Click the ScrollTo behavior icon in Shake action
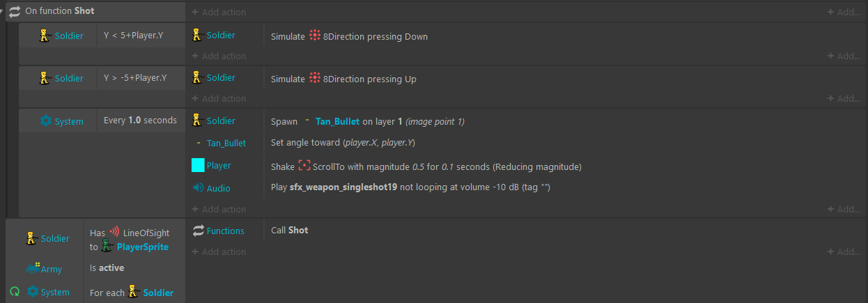This screenshot has width=868, height=303. [304, 166]
